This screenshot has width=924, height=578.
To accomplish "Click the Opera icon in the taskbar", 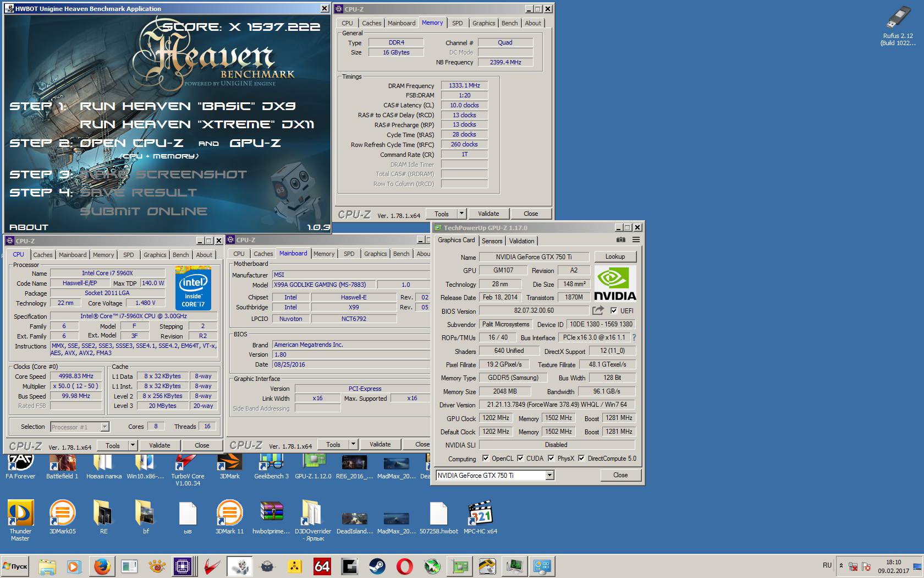I will point(404,566).
